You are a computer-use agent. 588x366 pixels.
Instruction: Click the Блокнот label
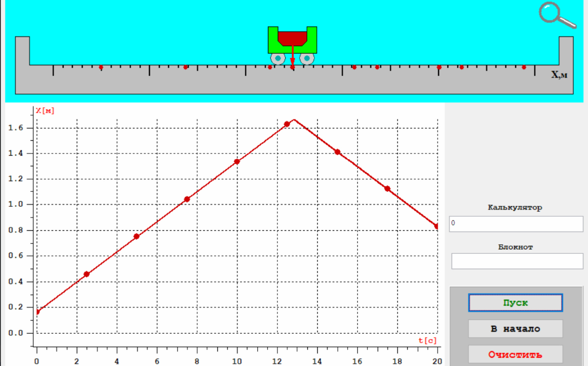pos(516,247)
